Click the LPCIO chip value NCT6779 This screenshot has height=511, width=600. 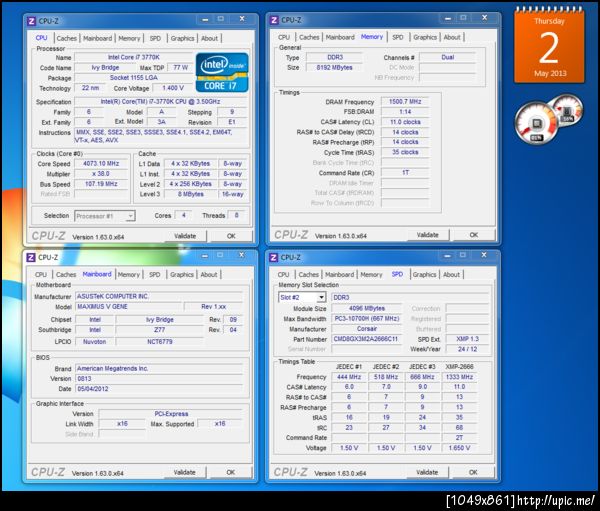160,342
